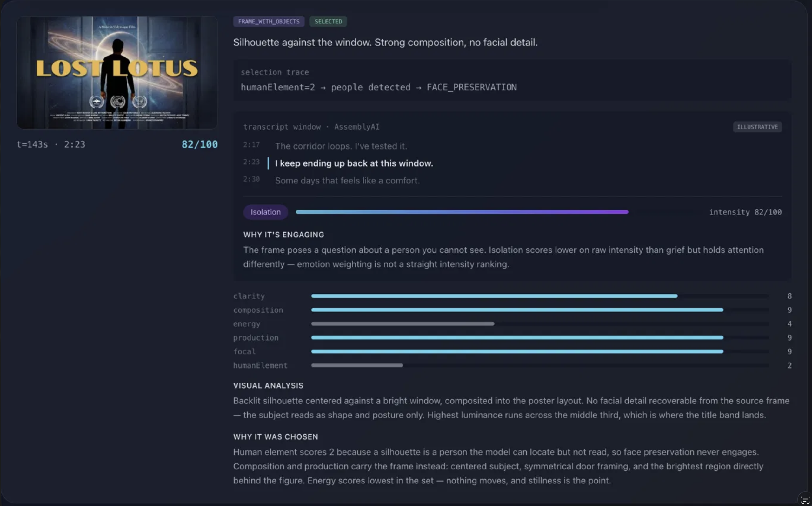The image size is (812, 506).
Task: Click the 2:17 transcript timestamp
Action: pyautogui.click(x=251, y=145)
